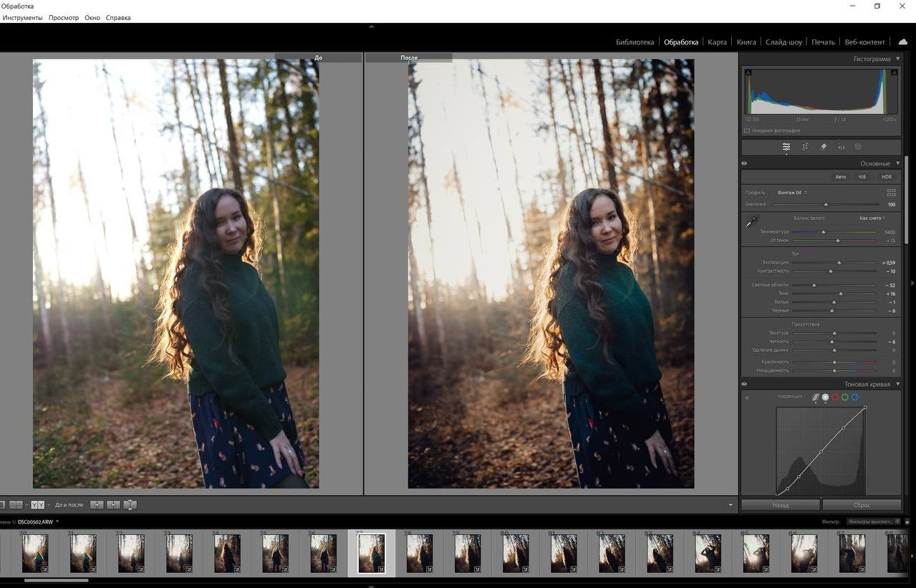
Task: Switch to the Библиотека module
Action: point(635,42)
